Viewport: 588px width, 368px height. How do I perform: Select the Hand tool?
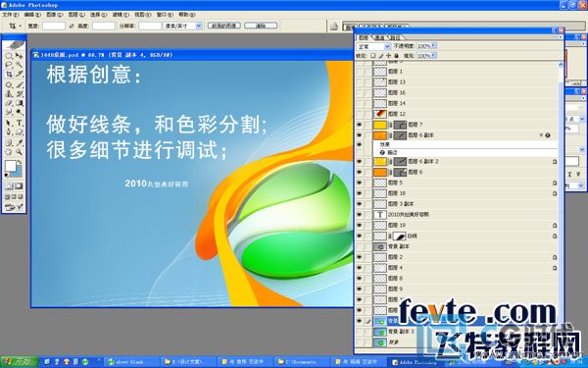(x=9, y=152)
